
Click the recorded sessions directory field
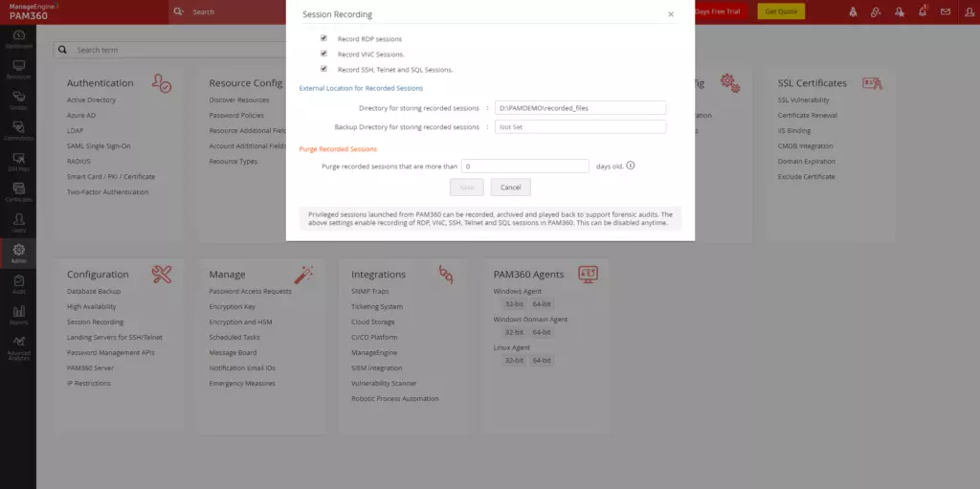[x=580, y=107]
